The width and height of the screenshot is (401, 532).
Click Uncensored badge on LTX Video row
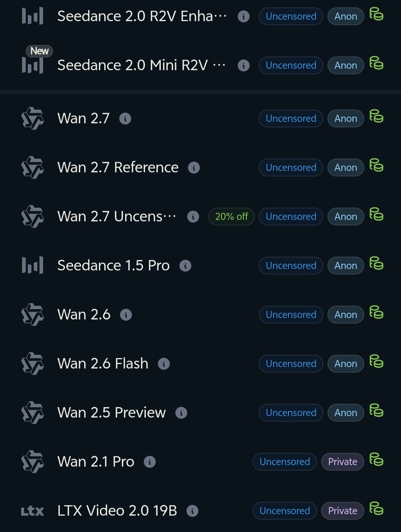pyautogui.click(x=285, y=511)
